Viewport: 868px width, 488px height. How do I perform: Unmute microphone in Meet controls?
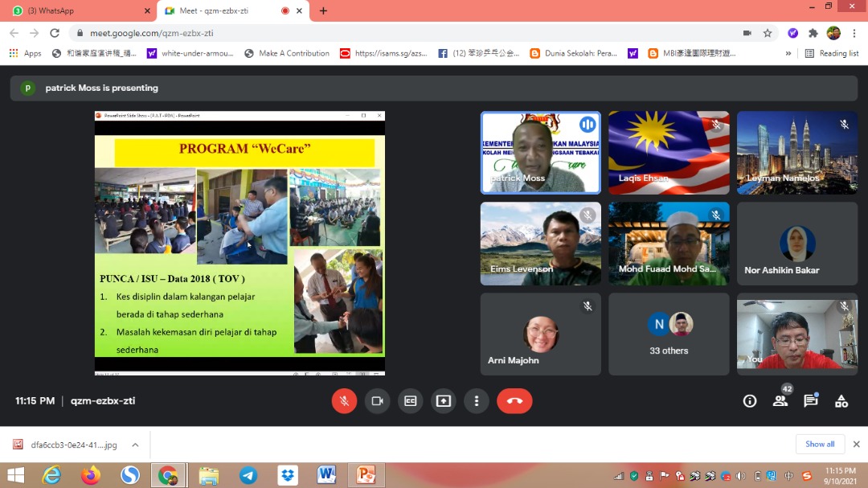344,401
